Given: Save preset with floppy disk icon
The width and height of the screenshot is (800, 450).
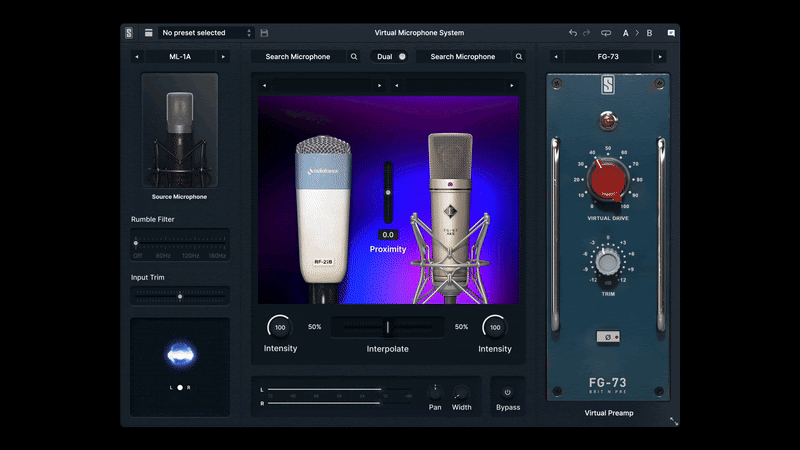Looking at the screenshot, I should click(264, 33).
